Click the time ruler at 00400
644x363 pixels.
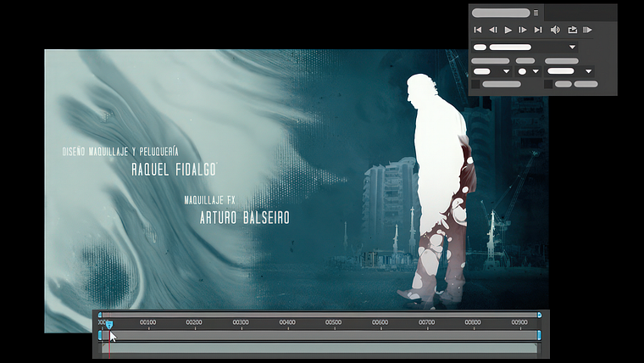(x=287, y=322)
